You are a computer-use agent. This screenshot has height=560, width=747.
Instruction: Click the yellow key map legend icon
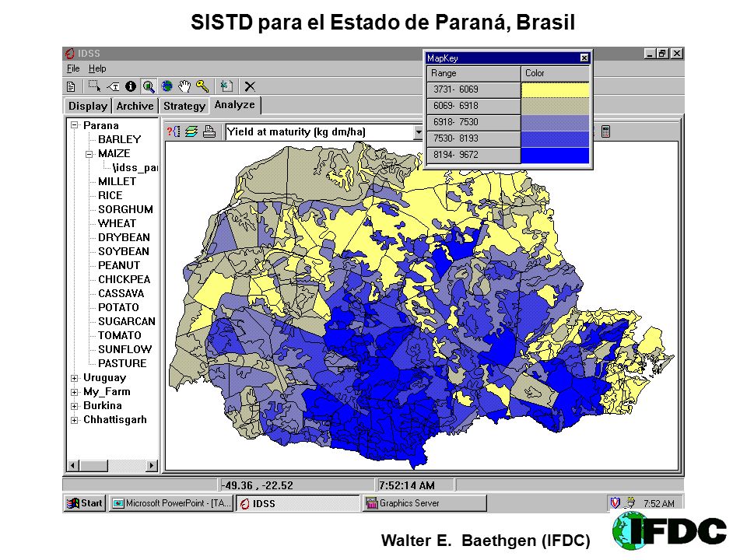click(x=202, y=86)
